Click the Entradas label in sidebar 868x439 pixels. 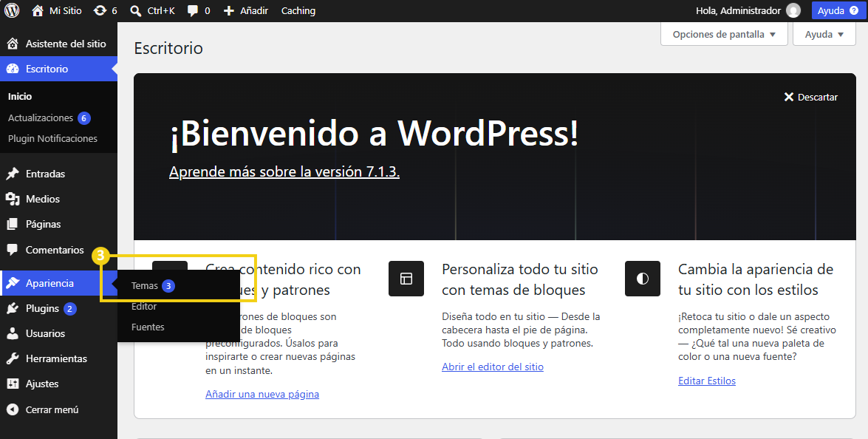tap(45, 174)
